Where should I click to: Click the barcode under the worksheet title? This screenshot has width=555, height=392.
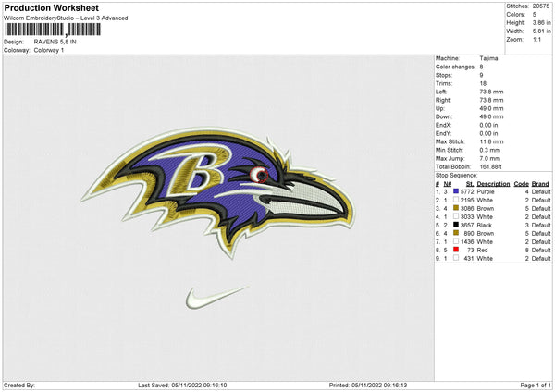tap(53, 30)
